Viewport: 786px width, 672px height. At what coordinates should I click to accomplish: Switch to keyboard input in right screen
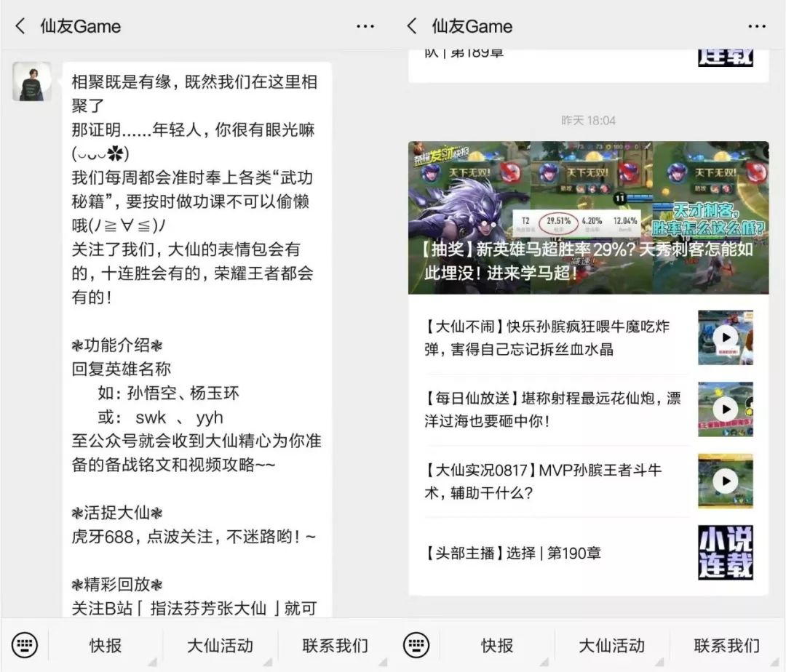coord(416,645)
